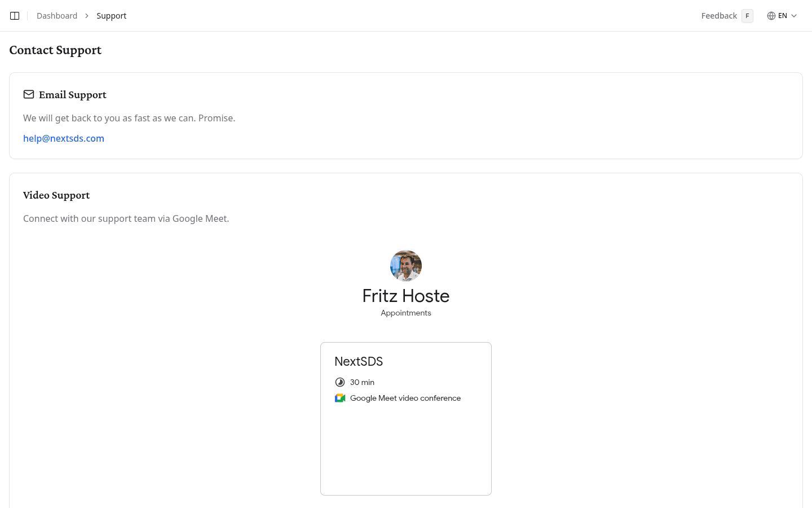Screen dimensions: 812x508
Task: Click the sidebar toggle icon
Action: 14,15
